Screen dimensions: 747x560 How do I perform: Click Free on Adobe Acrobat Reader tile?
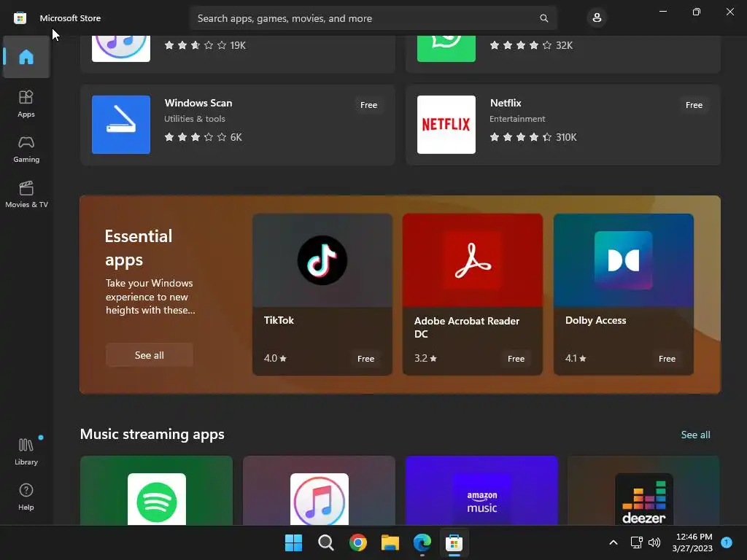(x=516, y=359)
